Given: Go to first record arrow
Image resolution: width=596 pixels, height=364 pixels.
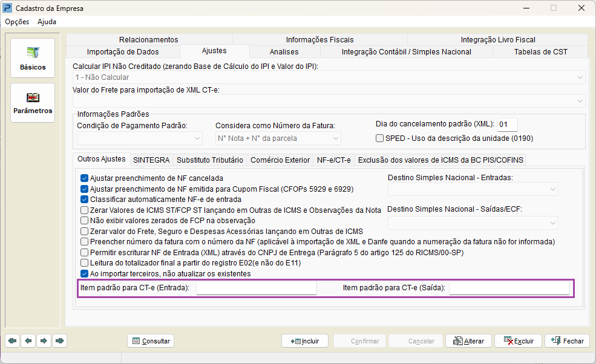Looking at the screenshot, I should tap(13, 341).
